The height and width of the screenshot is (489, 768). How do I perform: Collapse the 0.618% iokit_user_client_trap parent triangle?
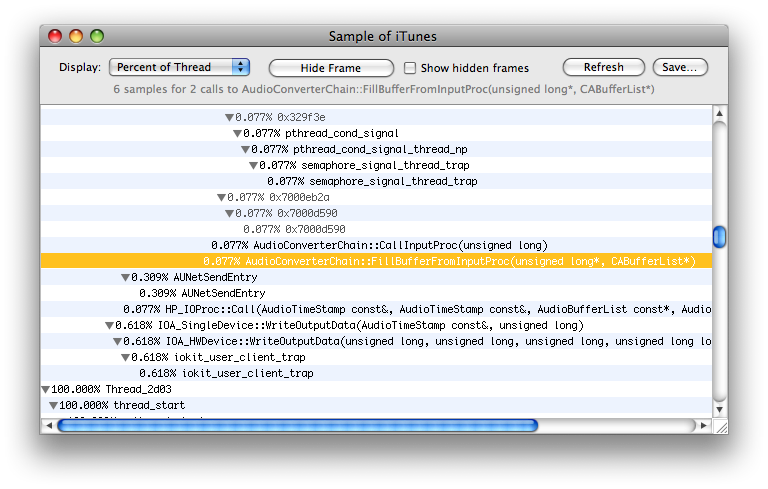pos(125,358)
